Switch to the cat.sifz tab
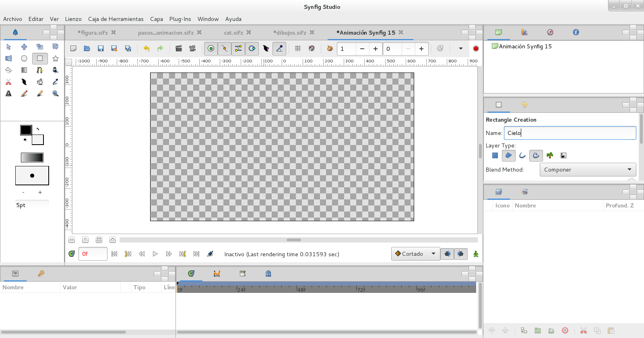The width and height of the screenshot is (644, 338). [x=233, y=33]
